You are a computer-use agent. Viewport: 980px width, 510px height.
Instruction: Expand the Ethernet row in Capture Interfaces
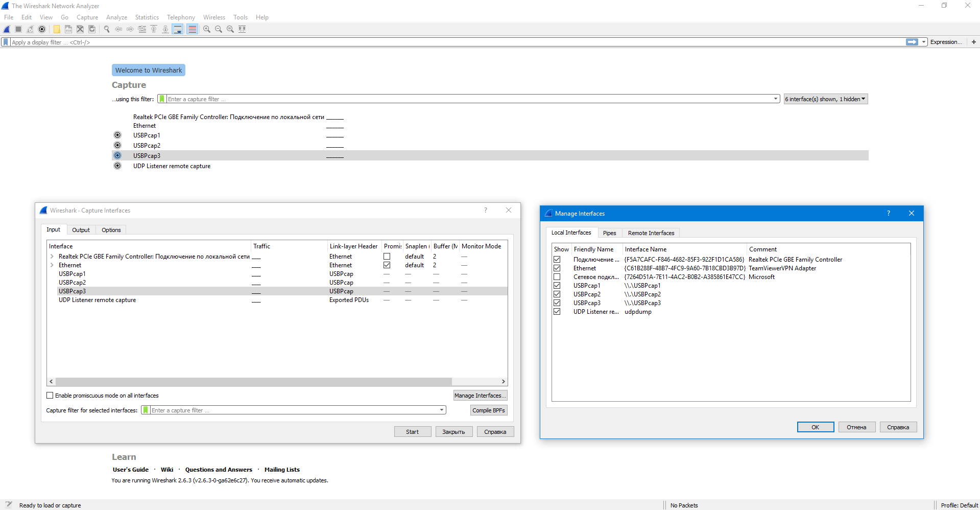point(52,265)
